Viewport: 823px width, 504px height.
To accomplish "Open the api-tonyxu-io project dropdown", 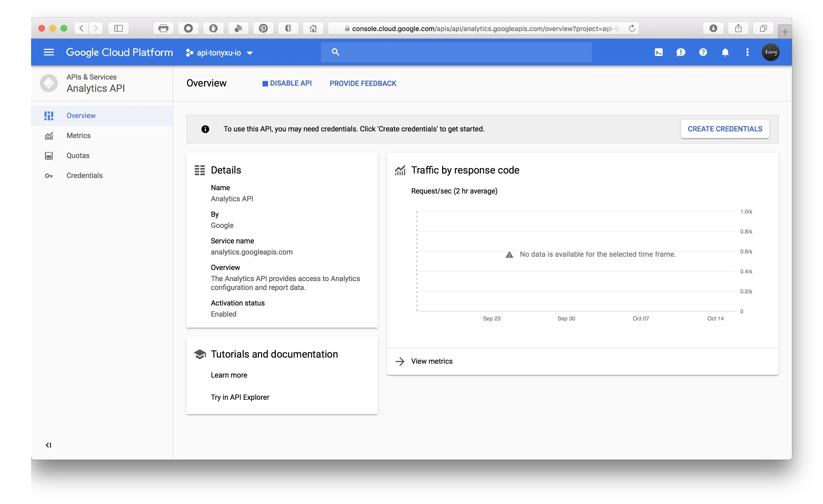I will click(219, 53).
